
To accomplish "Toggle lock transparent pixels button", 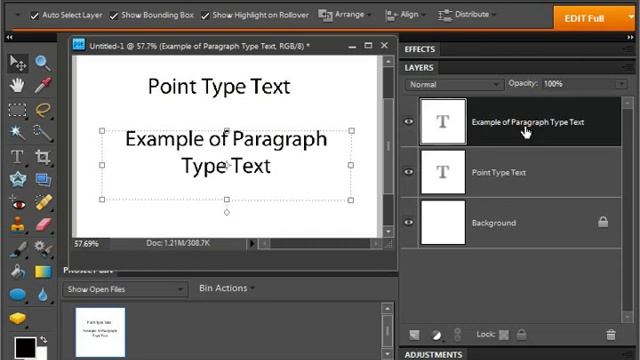I will (x=504, y=335).
